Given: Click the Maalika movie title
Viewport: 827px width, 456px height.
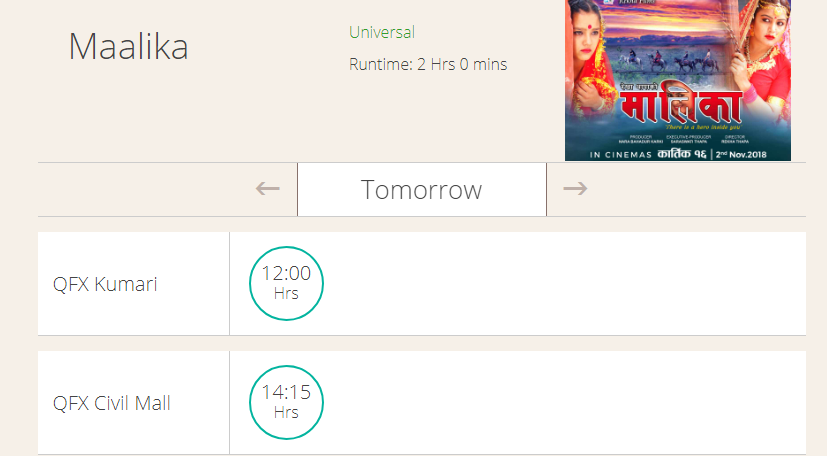Looking at the screenshot, I should click(128, 46).
